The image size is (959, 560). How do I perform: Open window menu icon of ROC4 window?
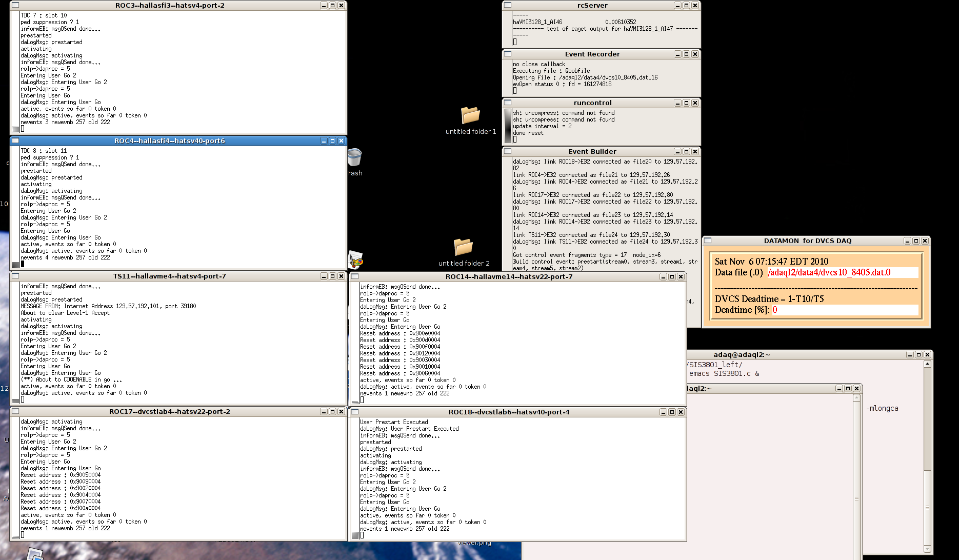(x=15, y=141)
